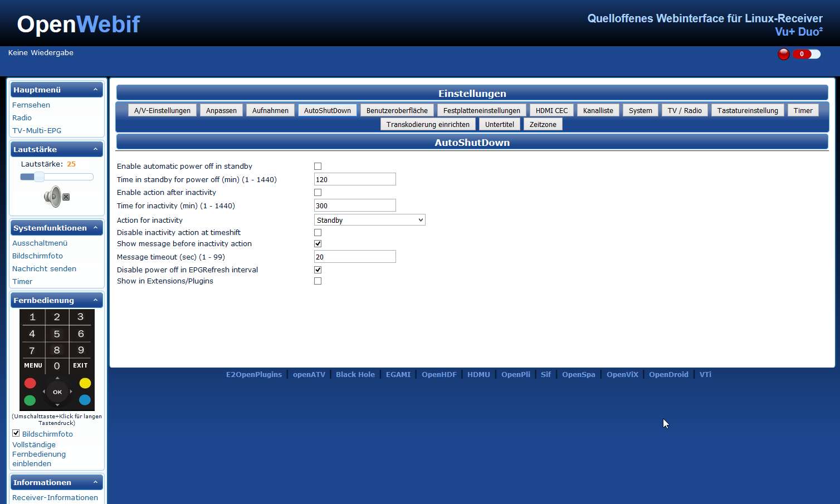Collapse the Systemfunktionen section
The image size is (840, 504).
[95, 228]
